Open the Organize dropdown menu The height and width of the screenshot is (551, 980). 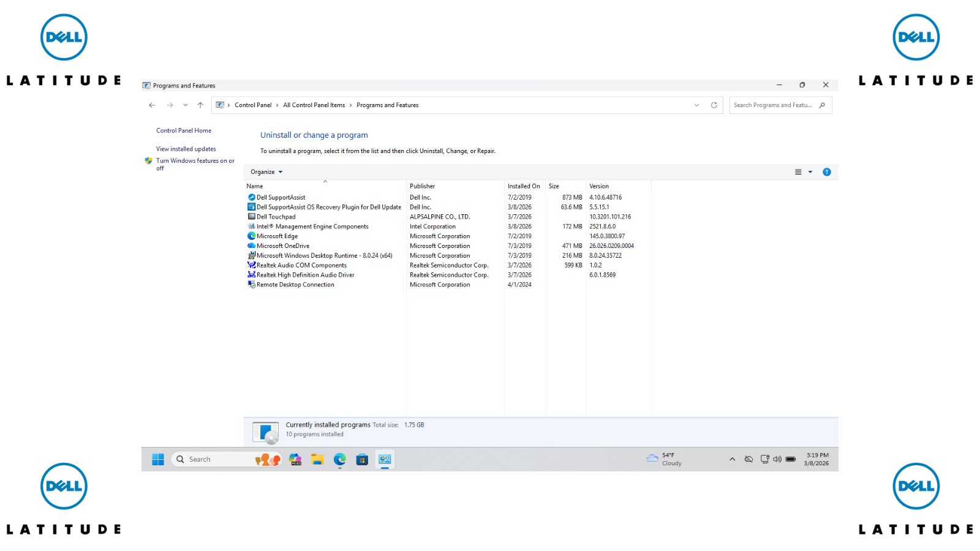point(266,172)
